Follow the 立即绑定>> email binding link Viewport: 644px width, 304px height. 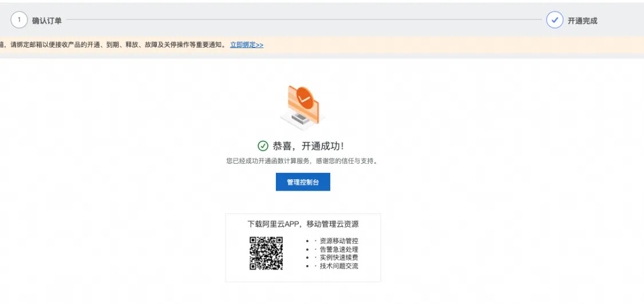(x=246, y=45)
